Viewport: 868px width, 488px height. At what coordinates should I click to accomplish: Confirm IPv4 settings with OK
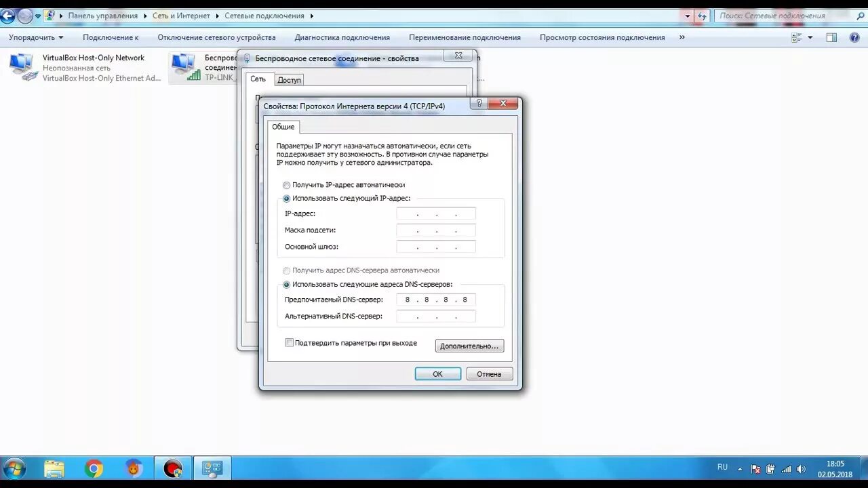pyautogui.click(x=438, y=374)
